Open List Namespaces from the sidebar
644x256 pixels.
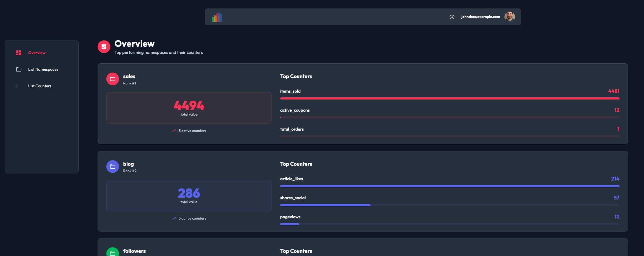tap(43, 69)
